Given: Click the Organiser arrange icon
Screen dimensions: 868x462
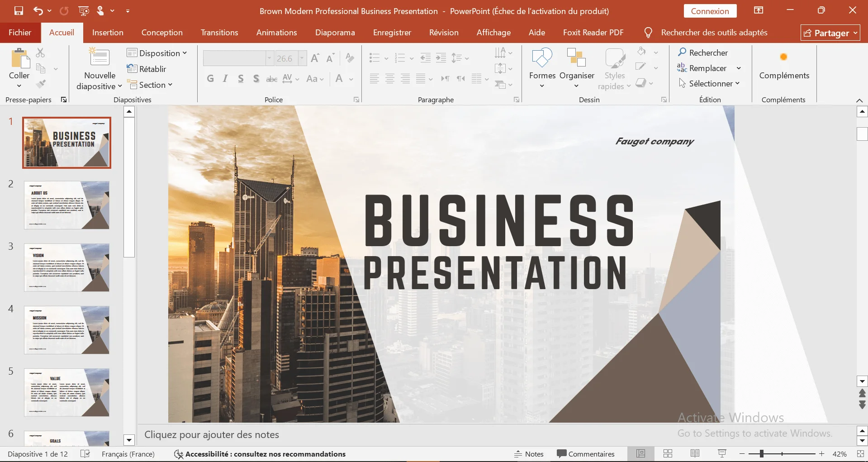Looking at the screenshot, I should coord(576,58).
